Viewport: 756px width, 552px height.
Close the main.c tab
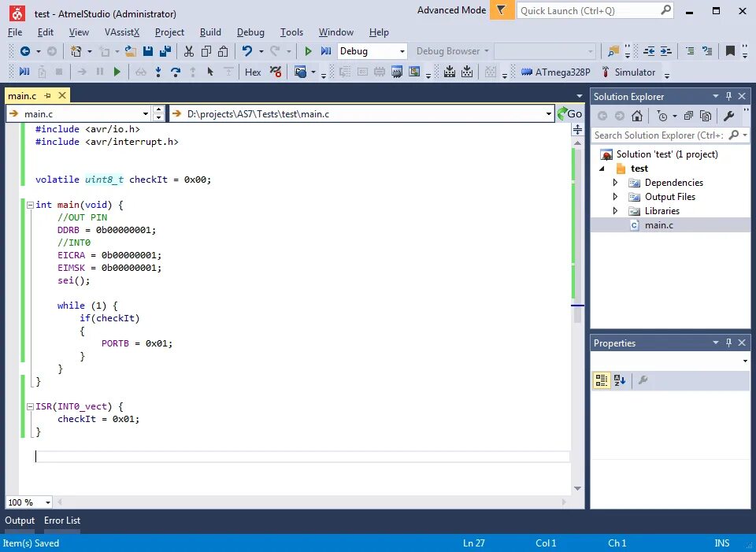tap(62, 95)
